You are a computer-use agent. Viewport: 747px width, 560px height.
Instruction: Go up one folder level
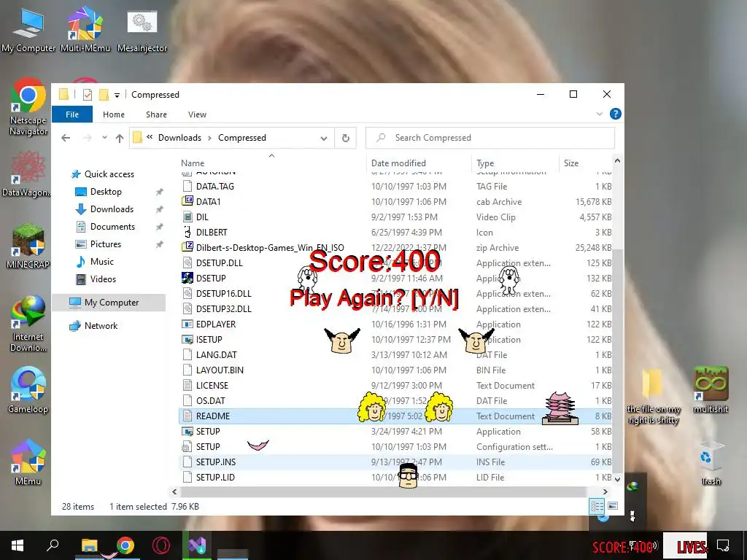(x=120, y=138)
